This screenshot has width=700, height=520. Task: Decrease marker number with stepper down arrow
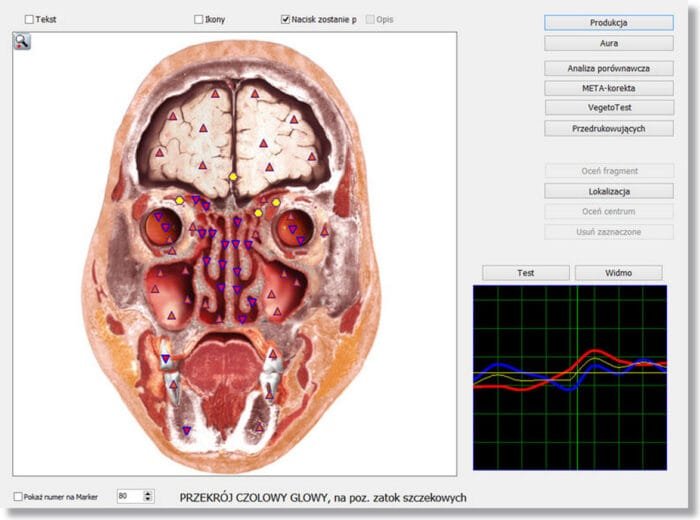(149, 499)
